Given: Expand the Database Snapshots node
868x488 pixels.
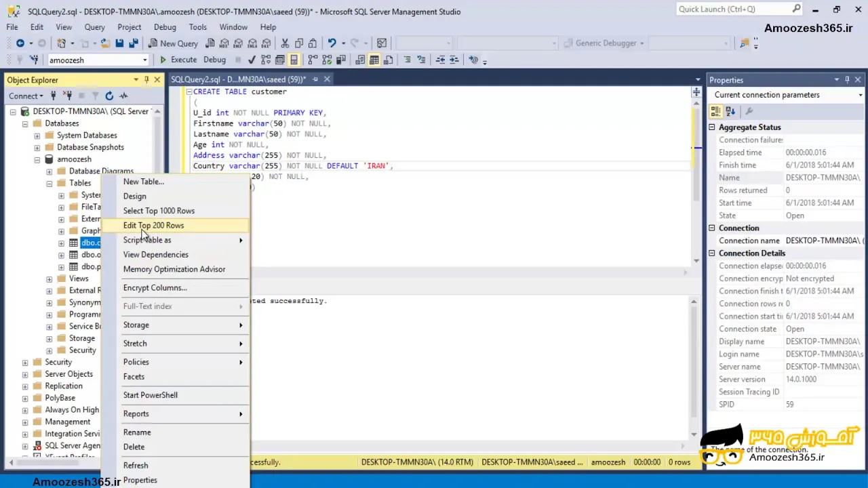Looking at the screenshot, I should (x=37, y=147).
